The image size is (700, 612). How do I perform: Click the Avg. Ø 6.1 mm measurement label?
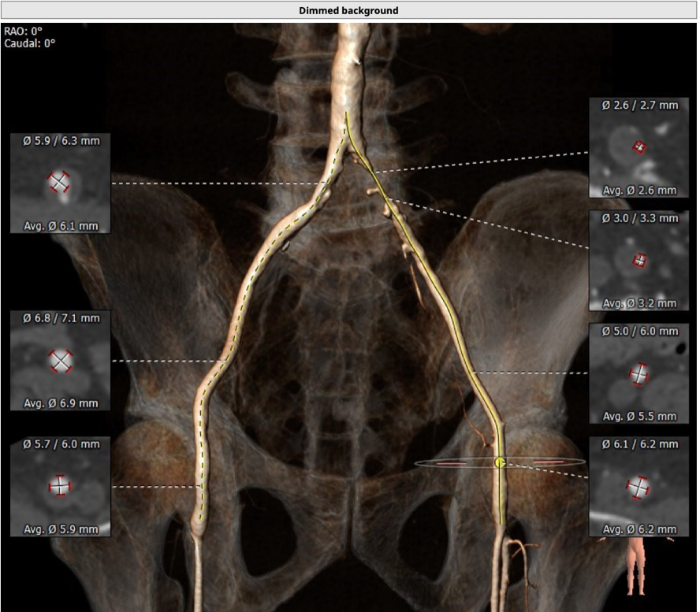click(61, 226)
